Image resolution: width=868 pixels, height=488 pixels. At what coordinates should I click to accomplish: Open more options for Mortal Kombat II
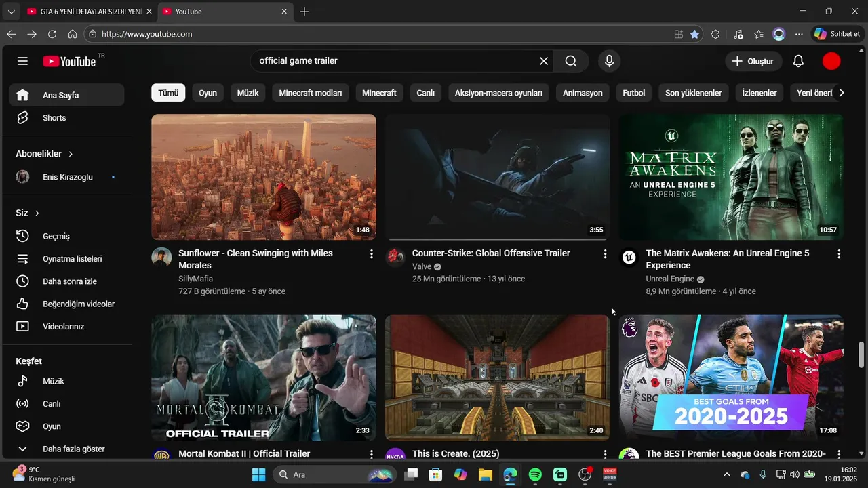pyautogui.click(x=371, y=454)
